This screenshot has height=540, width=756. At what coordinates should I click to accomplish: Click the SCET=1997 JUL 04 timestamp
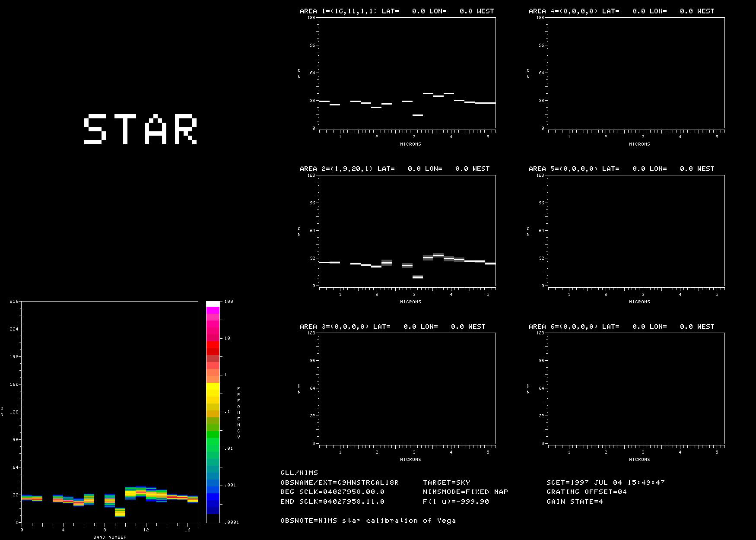pos(605,483)
